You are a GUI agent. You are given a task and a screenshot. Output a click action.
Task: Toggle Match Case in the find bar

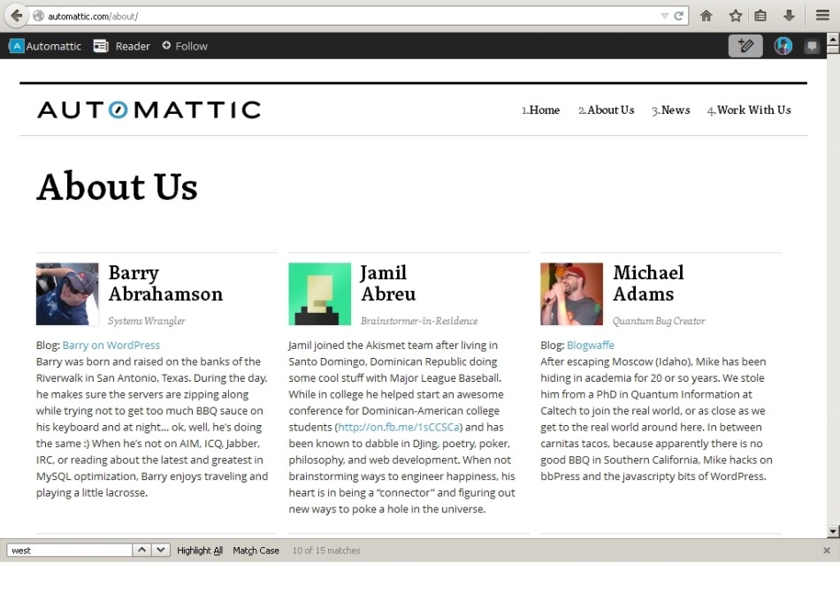click(256, 551)
